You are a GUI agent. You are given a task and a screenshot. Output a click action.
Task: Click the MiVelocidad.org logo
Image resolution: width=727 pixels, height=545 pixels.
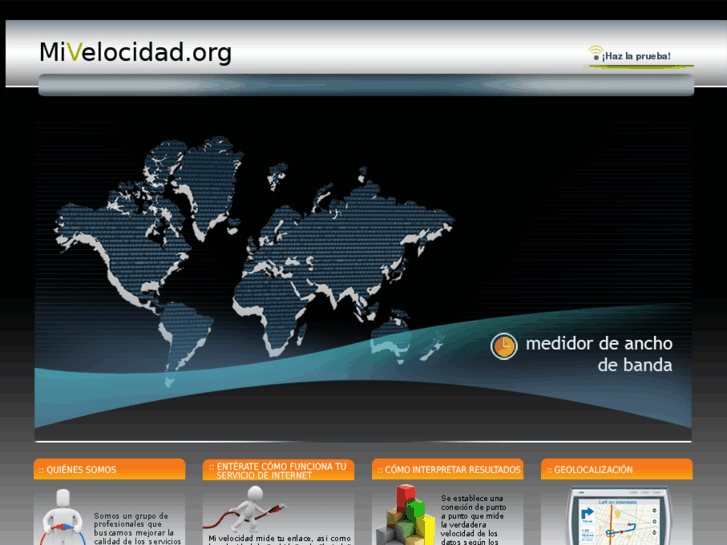coord(135,52)
